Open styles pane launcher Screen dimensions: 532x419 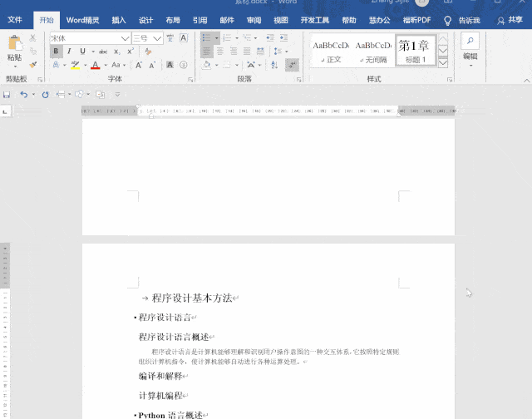pyautogui.click(x=450, y=79)
